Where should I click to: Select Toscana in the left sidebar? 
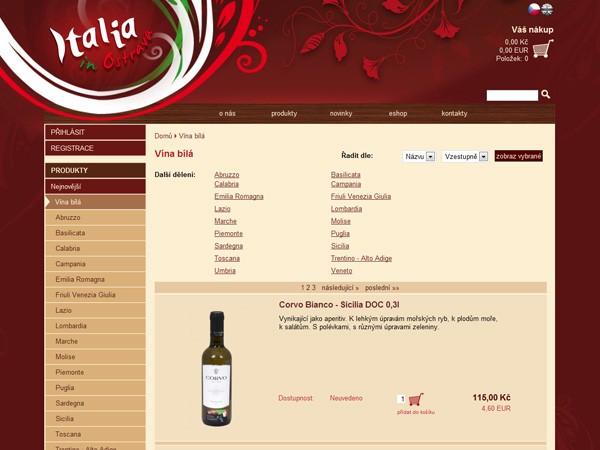(95, 434)
